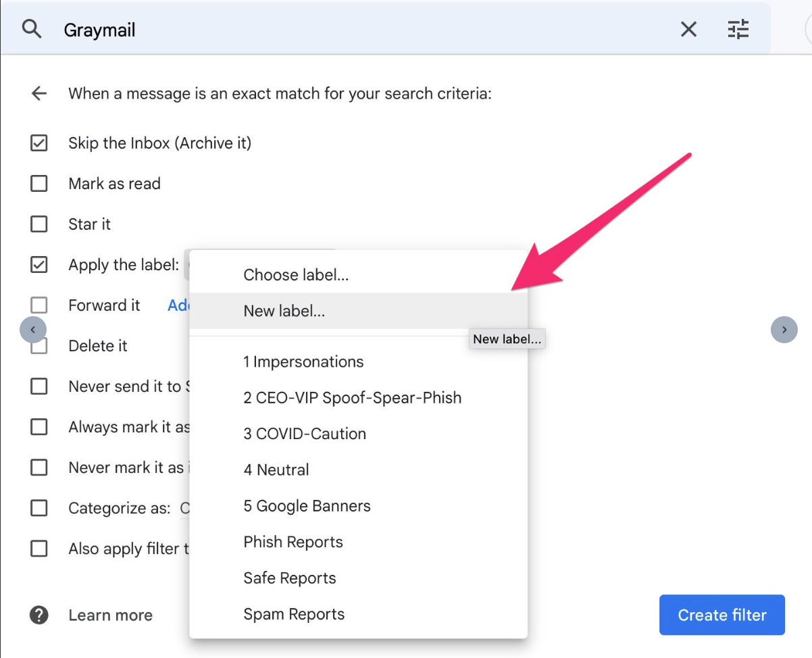Tick the Categorize as checkbox
Image resolution: width=812 pixels, height=658 pixels.
pyautogui.click(x=39, y=508)
